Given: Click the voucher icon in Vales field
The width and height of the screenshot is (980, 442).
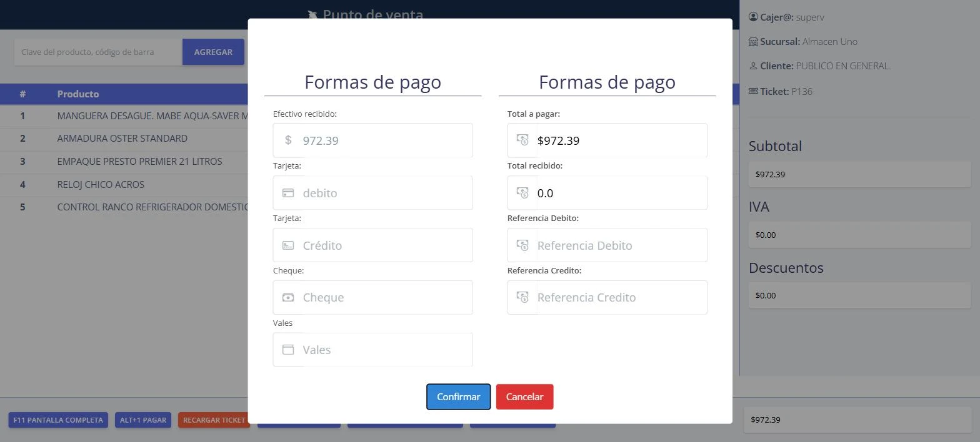Looking at the screenshot, I should [288, 350].
